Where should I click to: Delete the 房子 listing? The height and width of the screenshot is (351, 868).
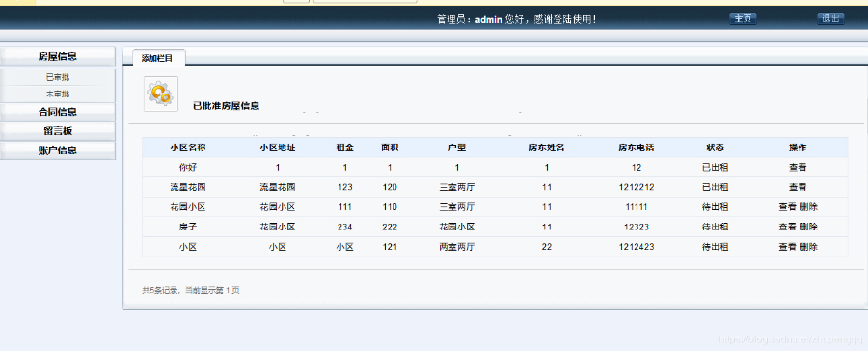pyautogui.click(x=809, y=227)
